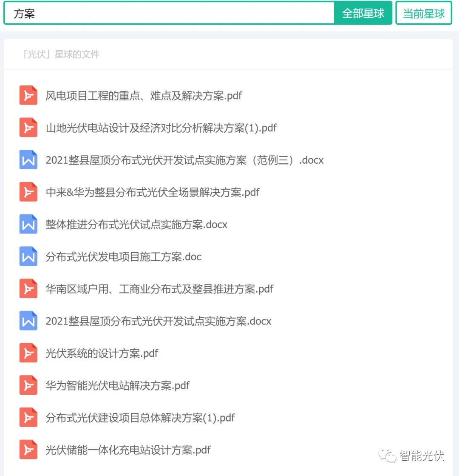
Task: Click Word icon for 2021整县屋顶分布式光伏开发试点实施方案.docx
Action: pos(28,321)
